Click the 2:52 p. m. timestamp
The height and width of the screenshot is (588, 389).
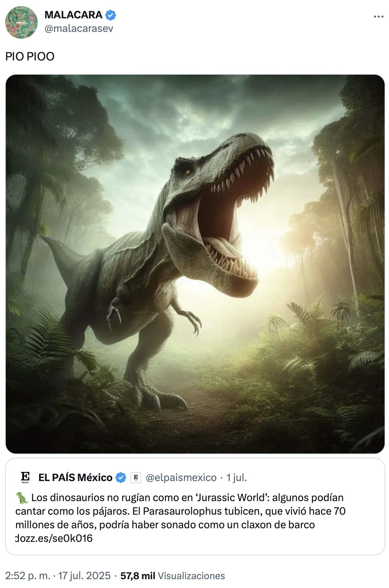click(x=27, y=576)
